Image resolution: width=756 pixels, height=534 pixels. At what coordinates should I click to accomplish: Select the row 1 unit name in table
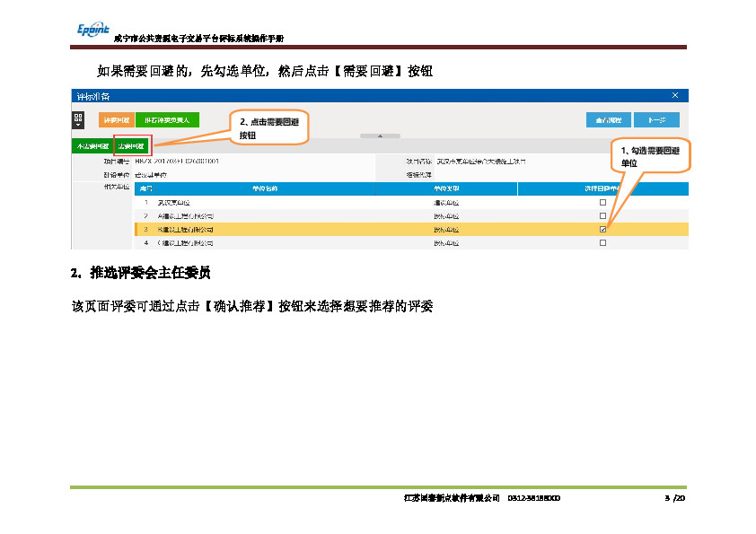point(173,204)
